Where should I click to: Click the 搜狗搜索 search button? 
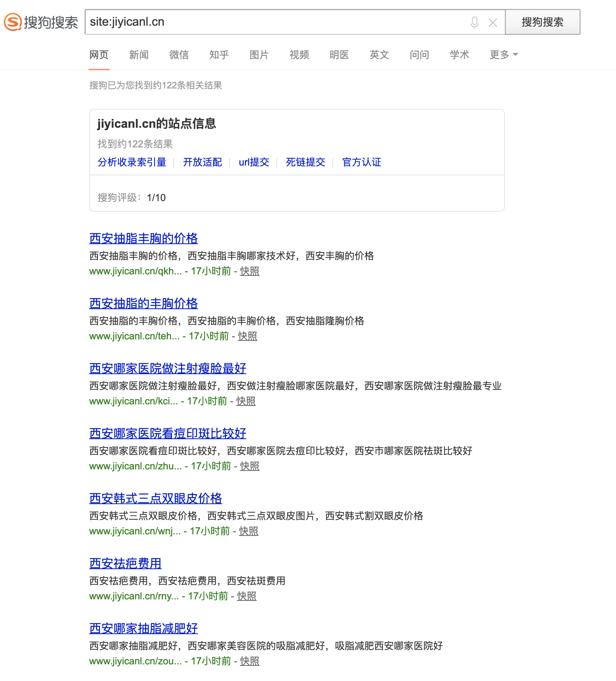point(542,22)
